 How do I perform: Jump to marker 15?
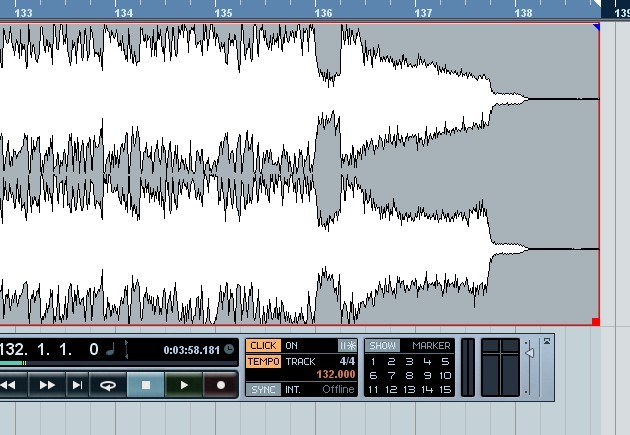(444, 390)
